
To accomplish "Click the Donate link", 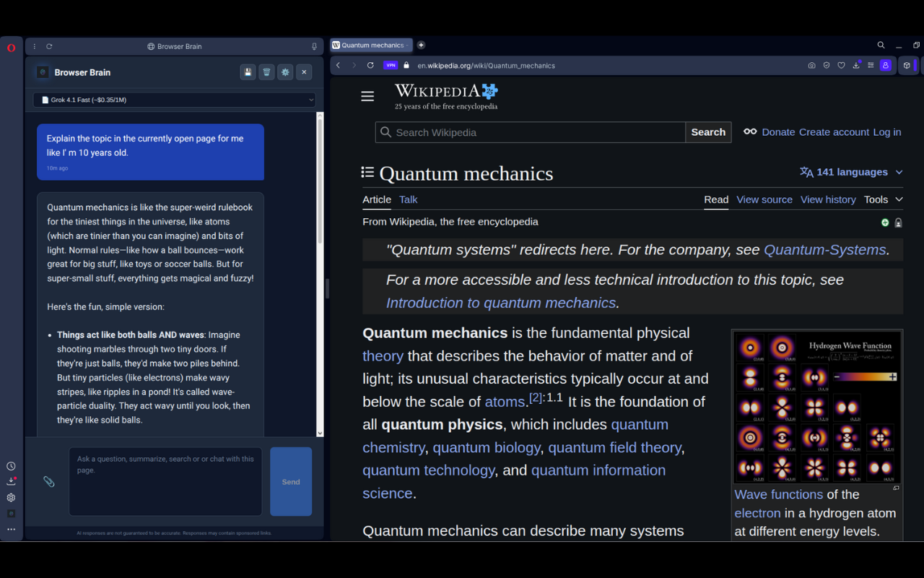I will [778, 132].
